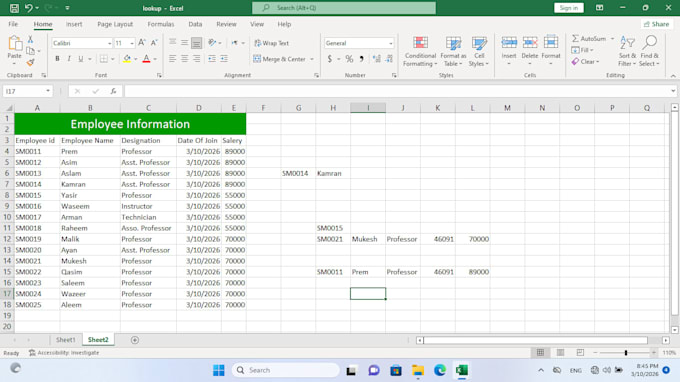
Task: Apply the red Font Color icon
Action: click(x=147, y=59)
